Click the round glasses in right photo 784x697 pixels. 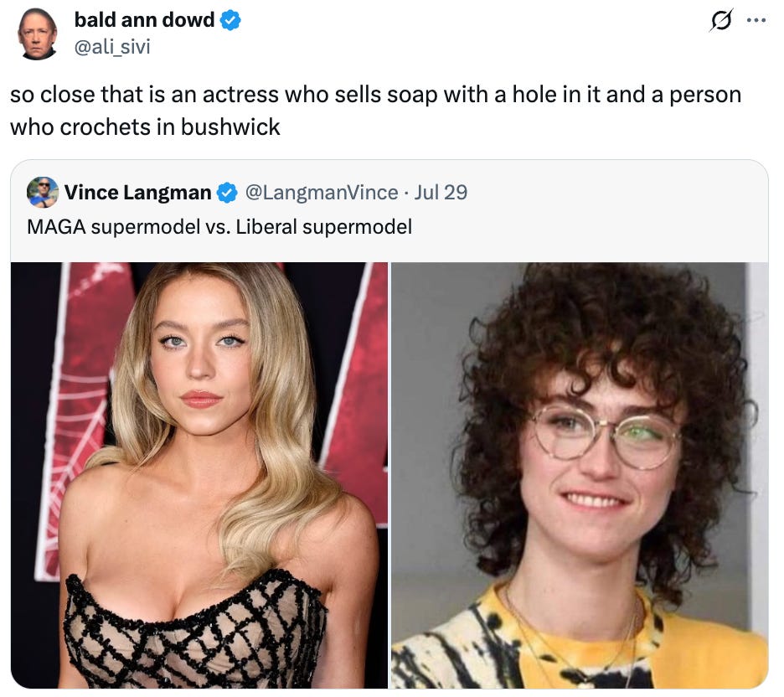tap(605, 435)
